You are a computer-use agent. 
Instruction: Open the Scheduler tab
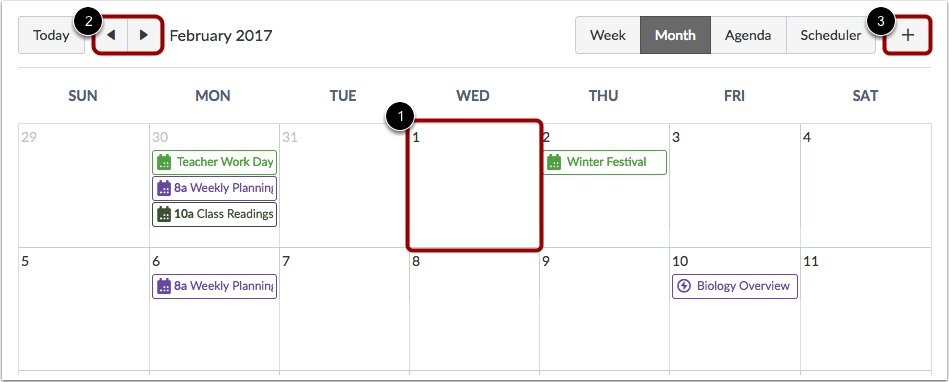coord(830,35)
